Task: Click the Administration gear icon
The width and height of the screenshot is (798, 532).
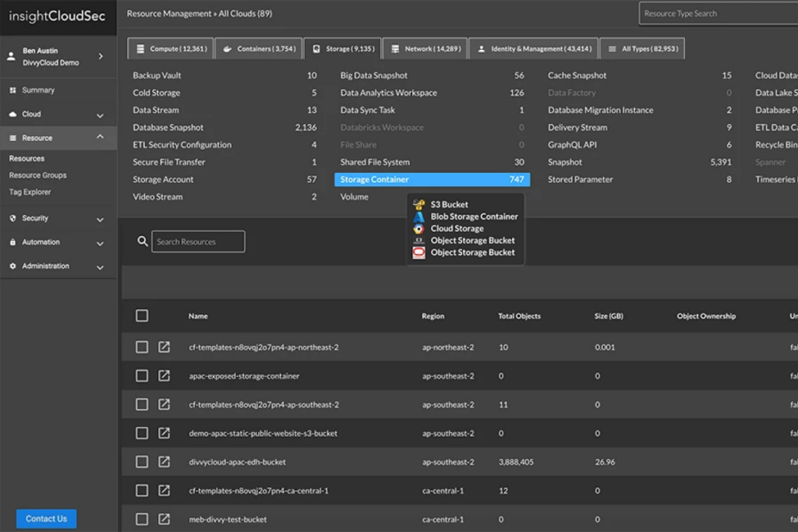Action: tap(11, 266)
